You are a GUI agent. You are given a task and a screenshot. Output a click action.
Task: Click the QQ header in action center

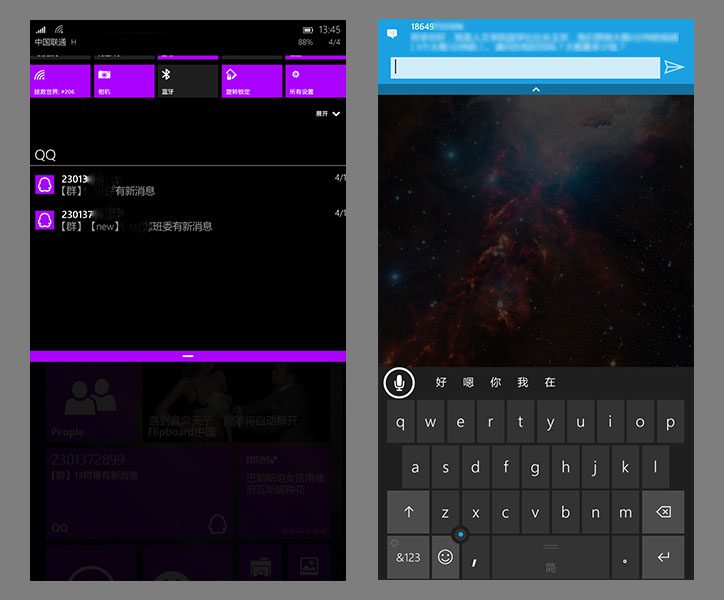(45, 155)
